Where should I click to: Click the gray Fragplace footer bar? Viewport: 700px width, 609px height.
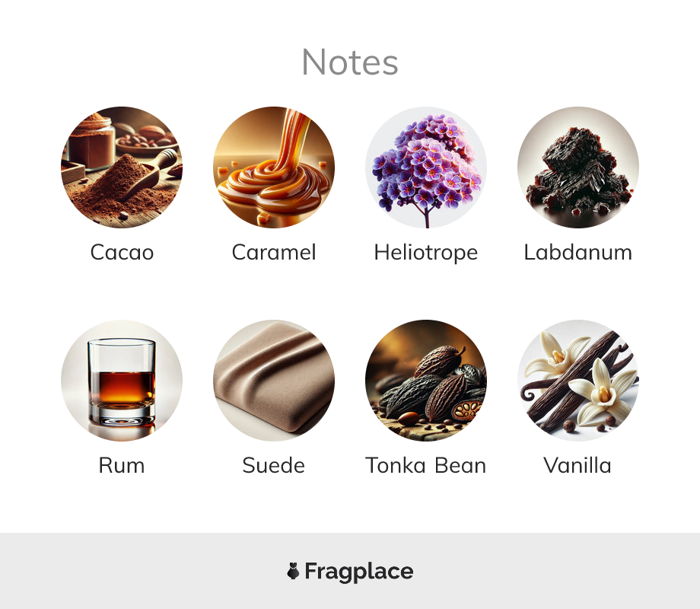tap(350, 571)
